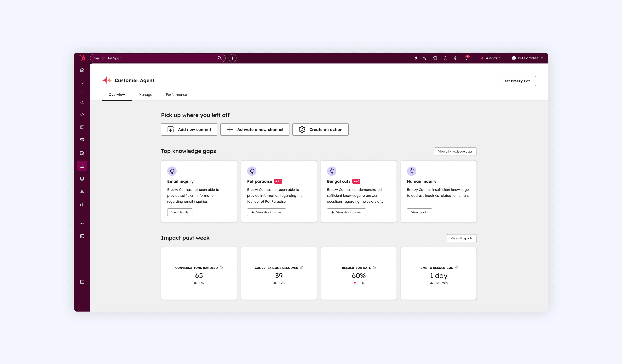This screenshot has width=622, height=364.
Task: Click the HubSpot sprocket logo
Action: click(x=82, y=58)
